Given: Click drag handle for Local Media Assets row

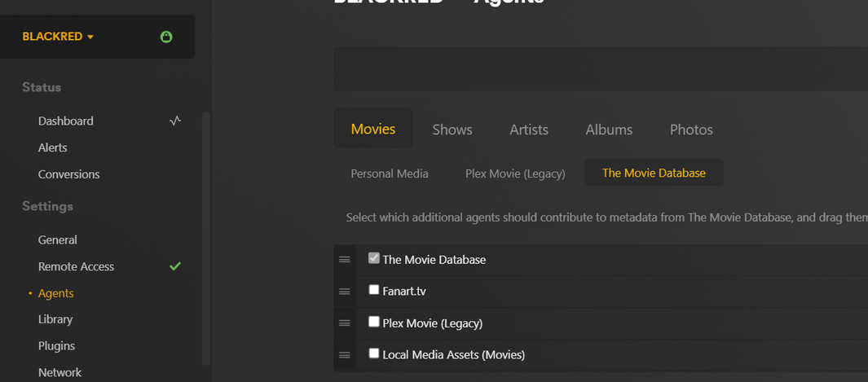Looking at the screenshot, I should coord(344,355).
